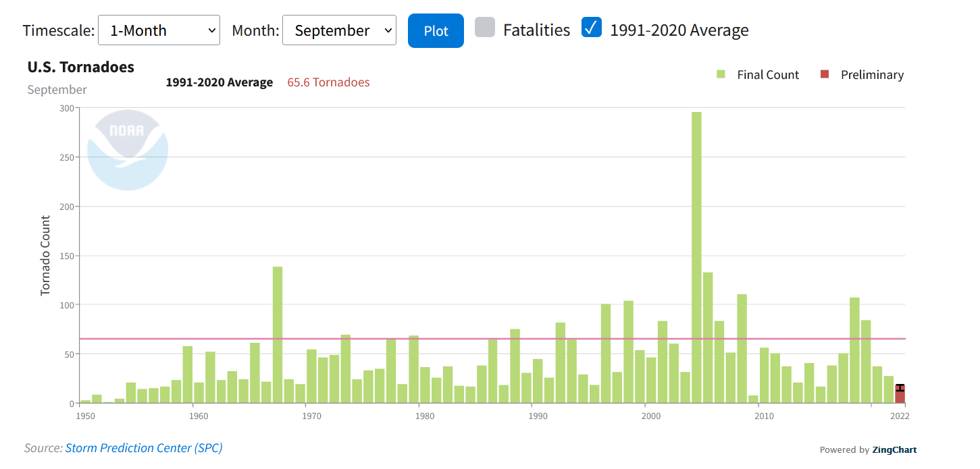Expand the Month dropdown showing September
Image resolution: width=980 pixels, height=469 pixels.
click(339, 30)
